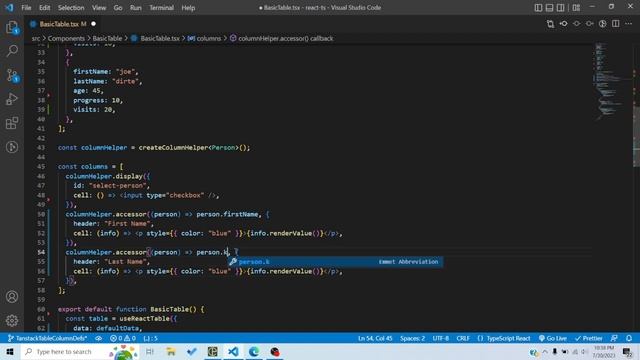This screenshot has height=360, width=640.
Task: Click 'Prettier' status bar item
Action: (589, 338)
